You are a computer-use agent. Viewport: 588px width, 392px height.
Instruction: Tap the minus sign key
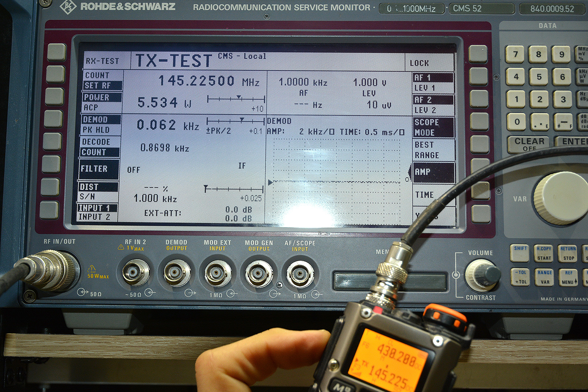pos(564,122)
